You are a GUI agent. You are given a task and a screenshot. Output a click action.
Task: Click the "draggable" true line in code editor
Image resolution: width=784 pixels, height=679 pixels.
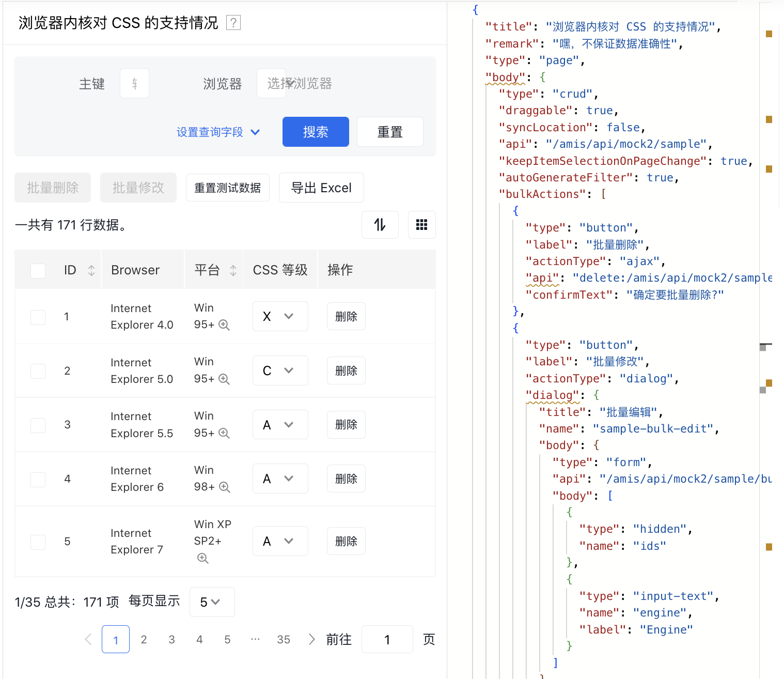coord(559,111)
